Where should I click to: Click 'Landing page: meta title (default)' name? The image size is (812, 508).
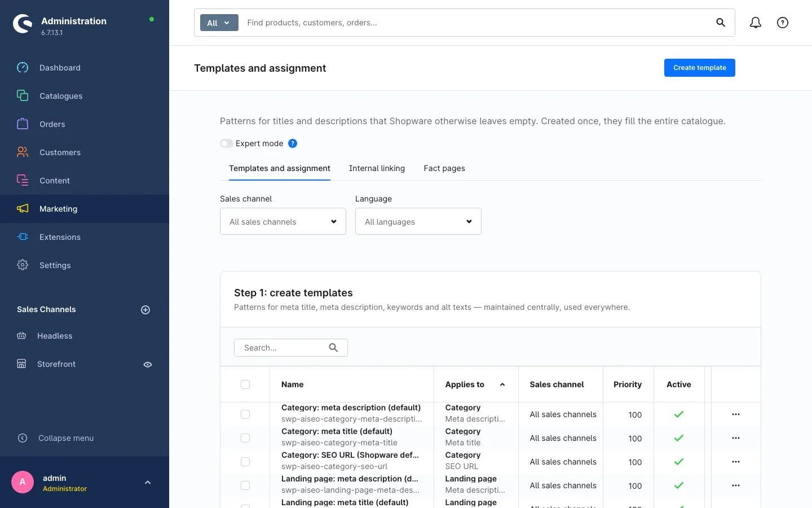(345, 502)
